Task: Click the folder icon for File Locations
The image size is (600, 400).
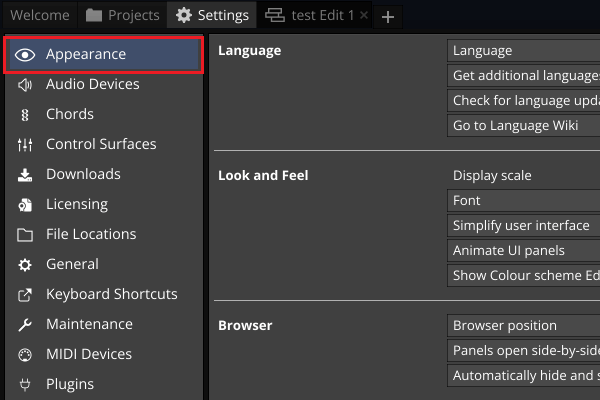Action: tap(26, 235)
